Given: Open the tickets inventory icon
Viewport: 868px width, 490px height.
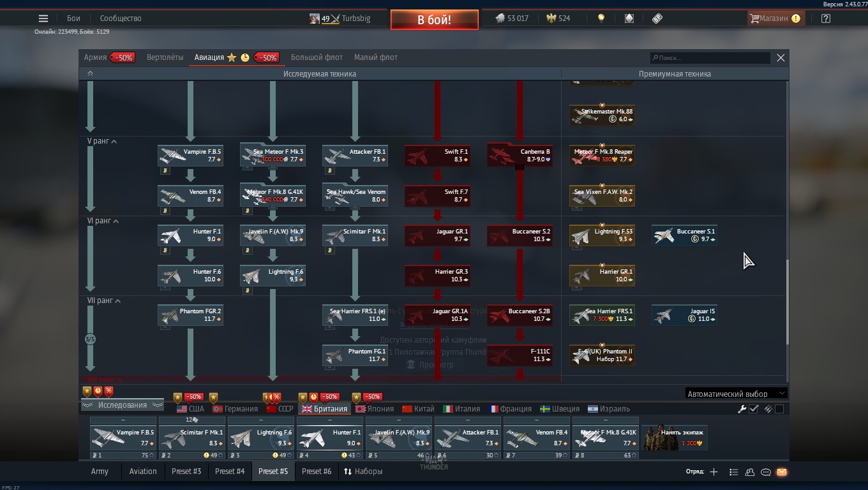Looking at the screenshot, I should pyautogui.click(x=657, y=19).
